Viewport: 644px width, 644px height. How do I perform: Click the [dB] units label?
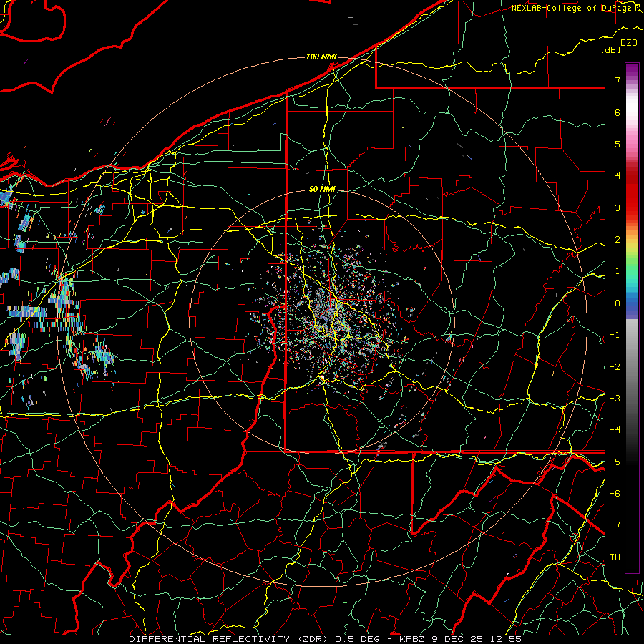click(x=611, y=49)
